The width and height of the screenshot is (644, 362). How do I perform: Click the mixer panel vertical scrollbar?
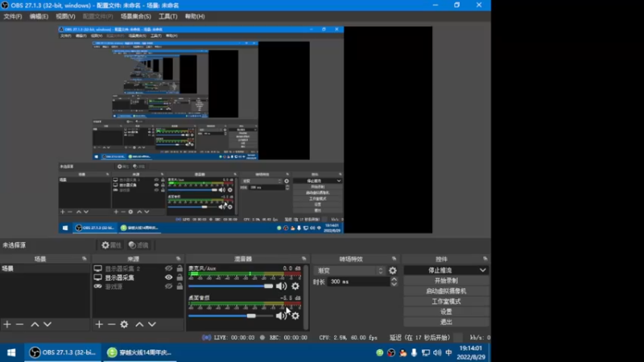tap(306, 297)
